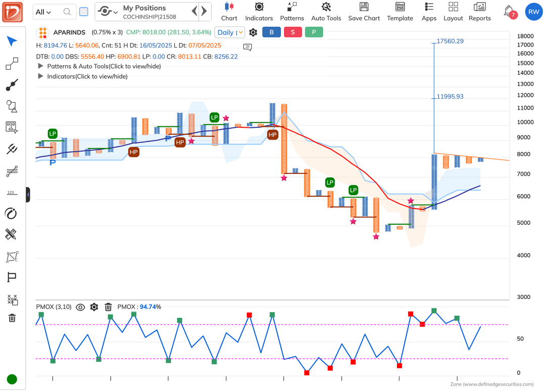546x392 pixels.
Task: Click the L Dt: 07/05/2025 date
Action: [198, 45]
